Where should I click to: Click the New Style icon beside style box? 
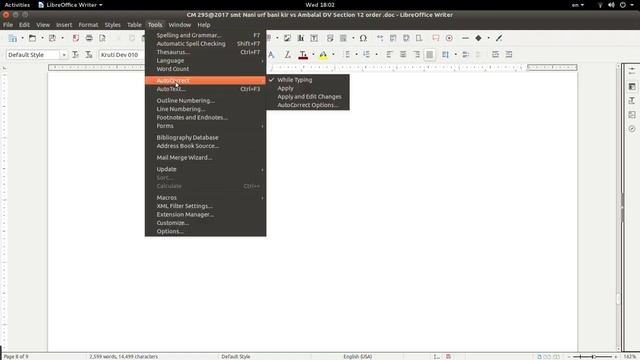point(89,54)
